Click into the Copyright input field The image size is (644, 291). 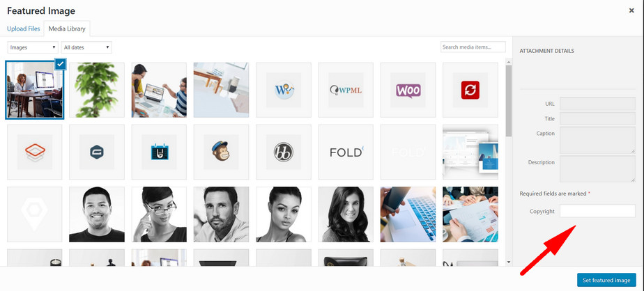tap(597, 211)
